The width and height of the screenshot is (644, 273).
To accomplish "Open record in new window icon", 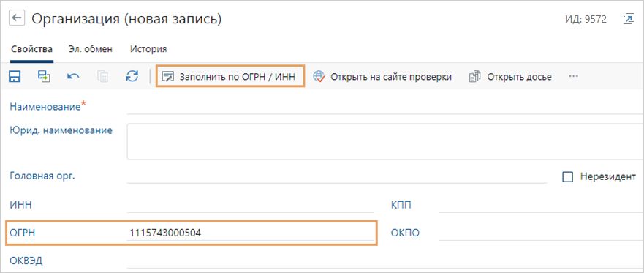I will tap(629, 19).
